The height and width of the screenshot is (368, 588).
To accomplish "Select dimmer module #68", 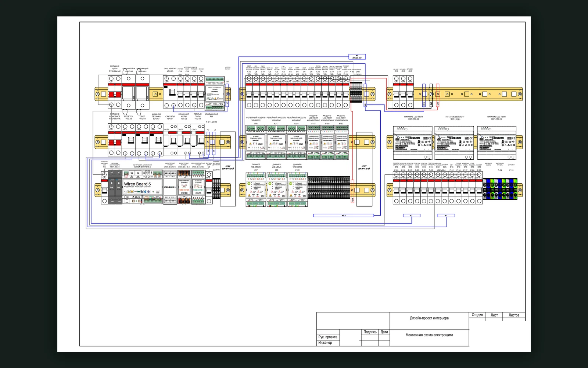I will [276, 190].
